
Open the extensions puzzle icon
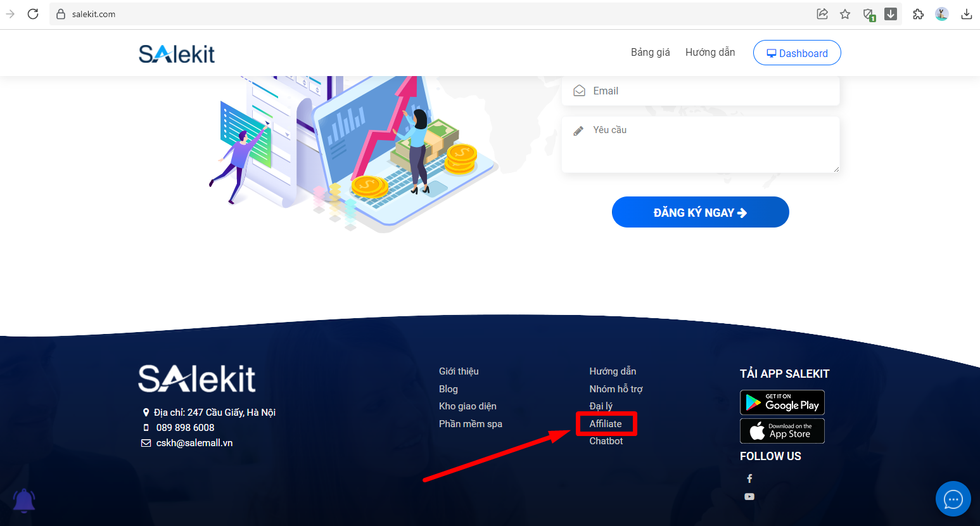(x=918, y=14)
